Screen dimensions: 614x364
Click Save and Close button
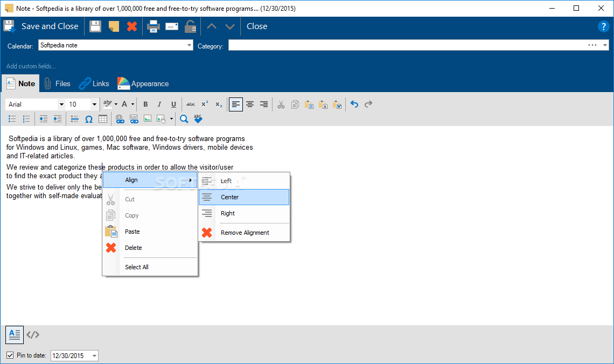[41, 26]
